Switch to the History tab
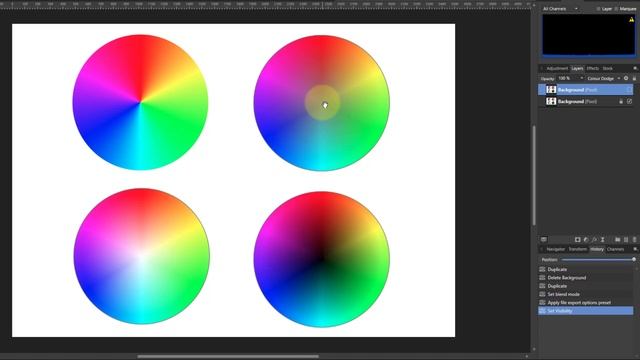 (597, 249)
